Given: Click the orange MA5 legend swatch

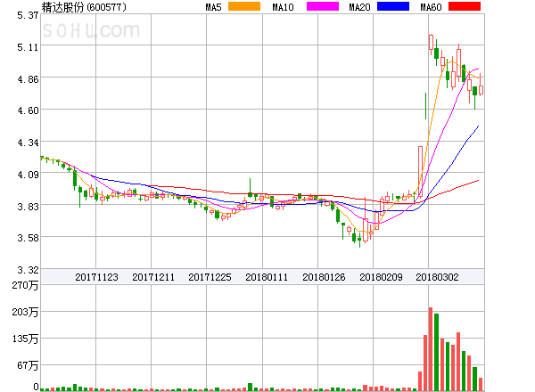Looking at the screenshot, I should coord(243,6).
